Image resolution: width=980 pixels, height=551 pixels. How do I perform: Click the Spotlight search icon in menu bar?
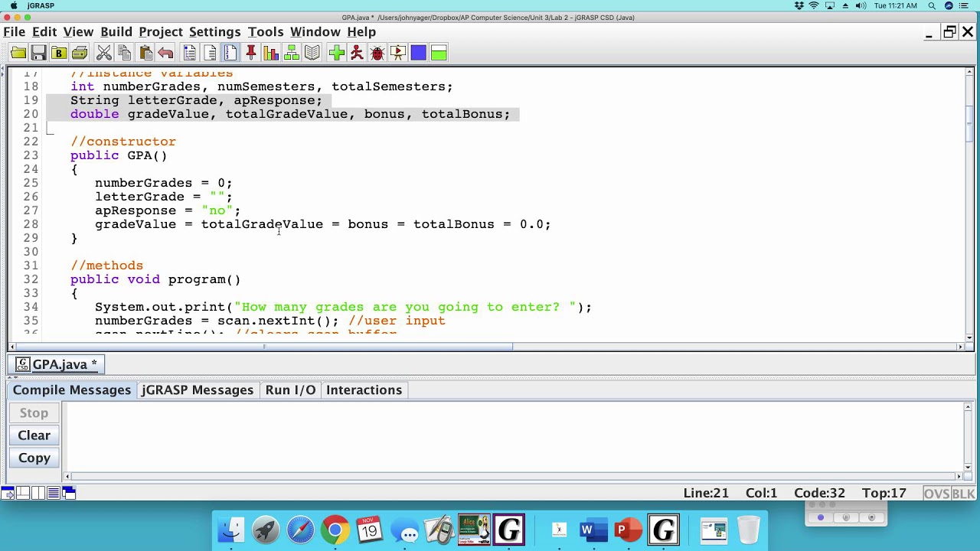click(x=932, y=5)
